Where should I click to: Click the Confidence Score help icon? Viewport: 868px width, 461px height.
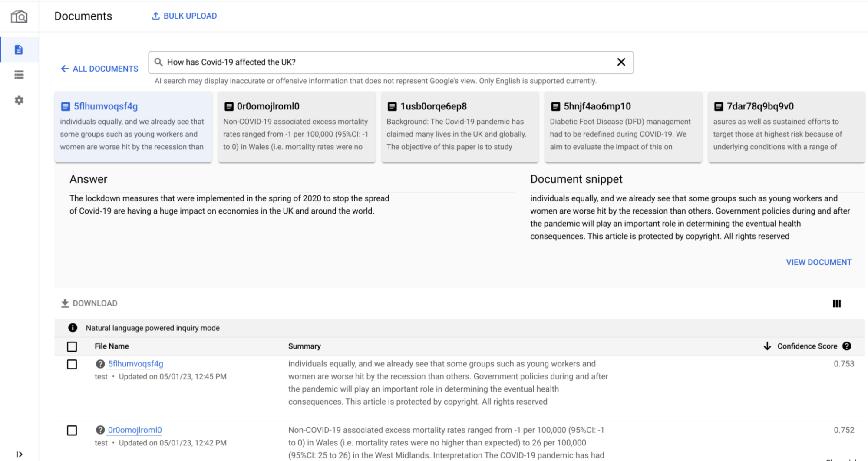pyautogui.click(x=847, y=346)
